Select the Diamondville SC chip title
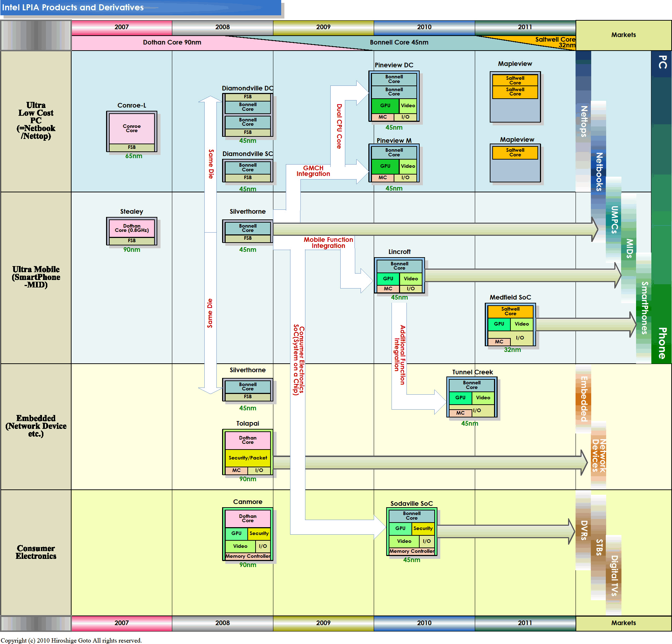The height and width of the screenshot is (644, 672). 248,154
